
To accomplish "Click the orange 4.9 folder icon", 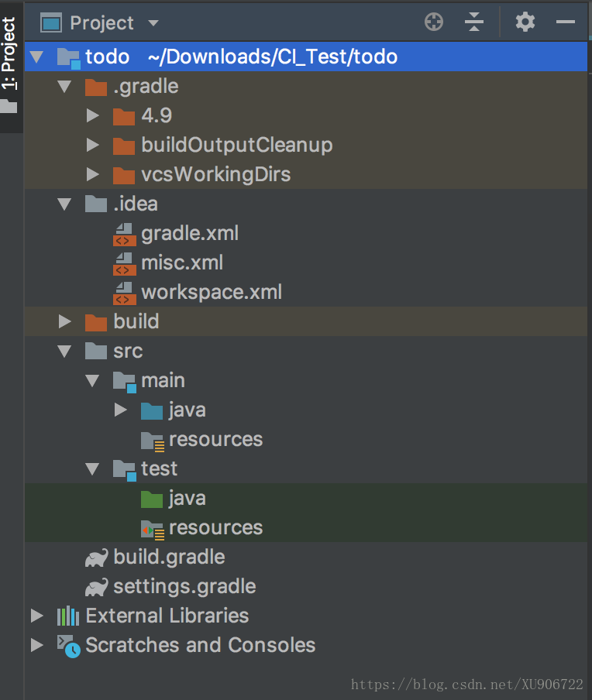I will tap(124, 116).
